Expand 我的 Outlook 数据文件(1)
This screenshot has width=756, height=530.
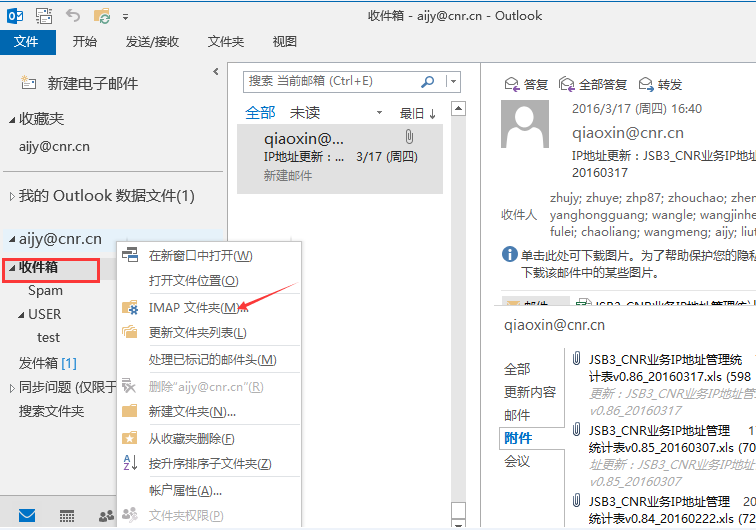(x=12, y=196)
